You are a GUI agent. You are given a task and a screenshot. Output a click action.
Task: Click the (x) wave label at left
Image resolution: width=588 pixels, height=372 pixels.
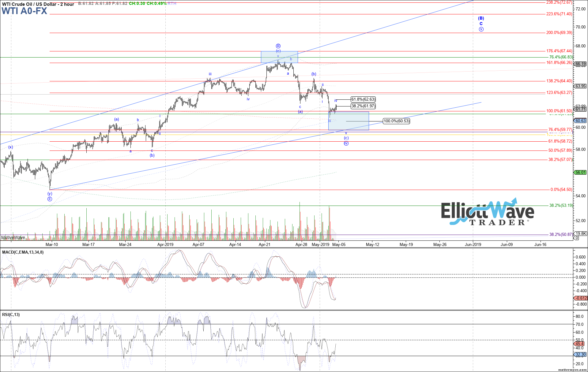[11, 147]
